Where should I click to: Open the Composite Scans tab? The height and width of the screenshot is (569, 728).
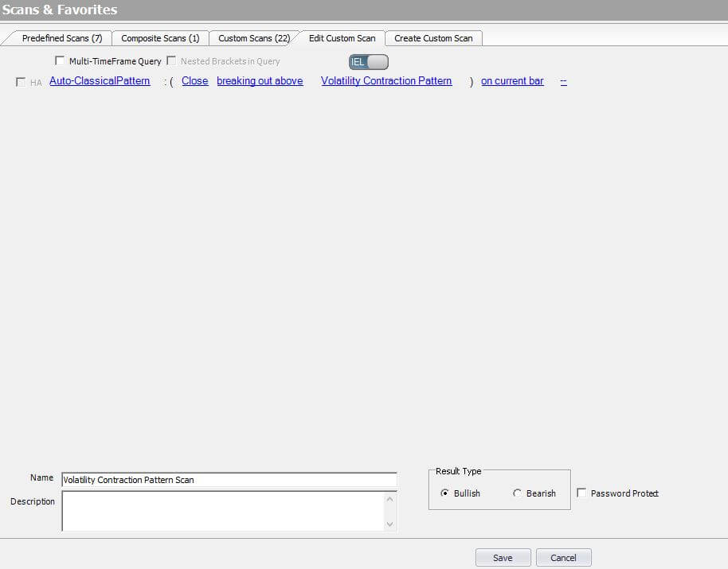(160, 38)
